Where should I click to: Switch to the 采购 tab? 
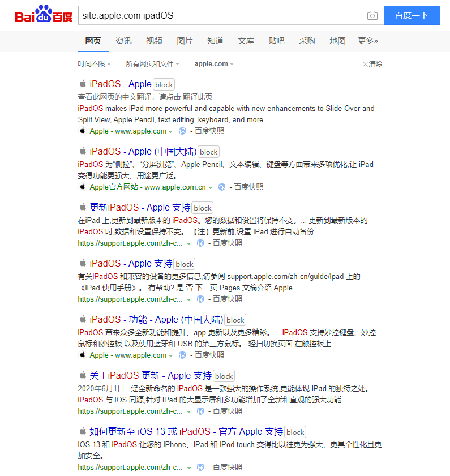307,41
